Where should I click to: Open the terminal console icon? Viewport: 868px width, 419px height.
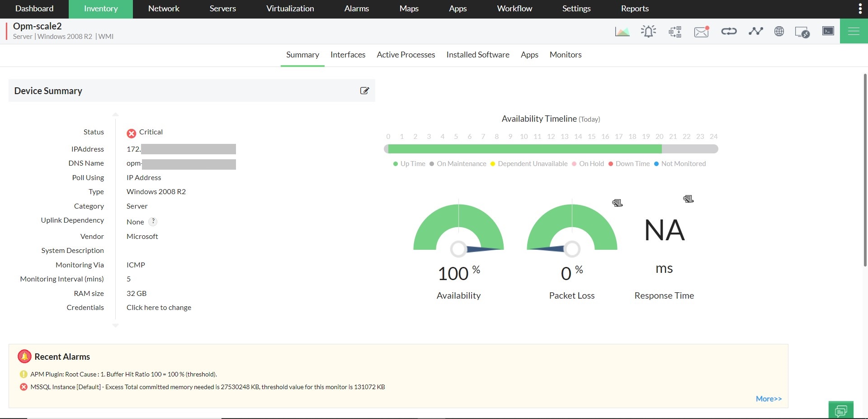[x=828, y=31]
